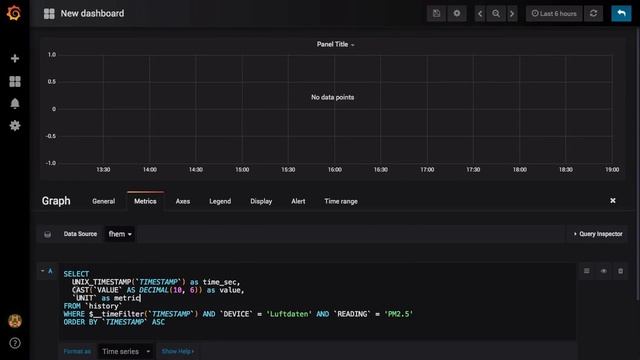Click the Graph panel type heading
640x360 pixels.
[x=56, y=201]
